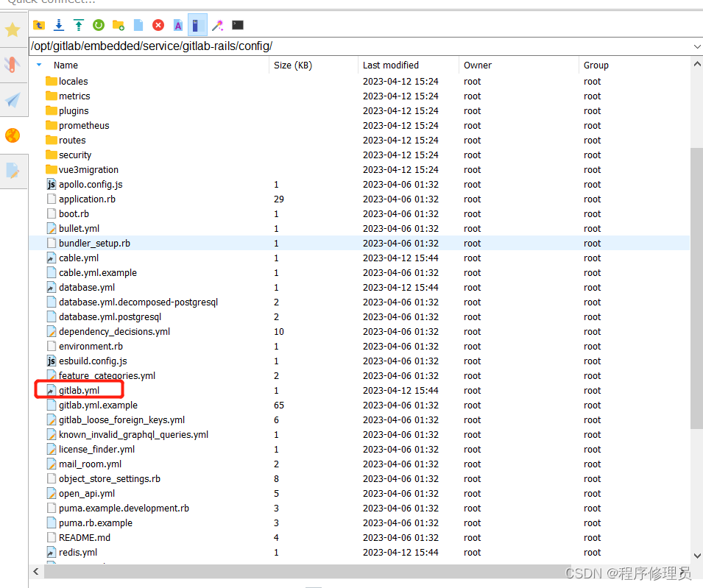Click vertical scrollbar down arrow
Screen dimensions: 703x588
point(696,556)
